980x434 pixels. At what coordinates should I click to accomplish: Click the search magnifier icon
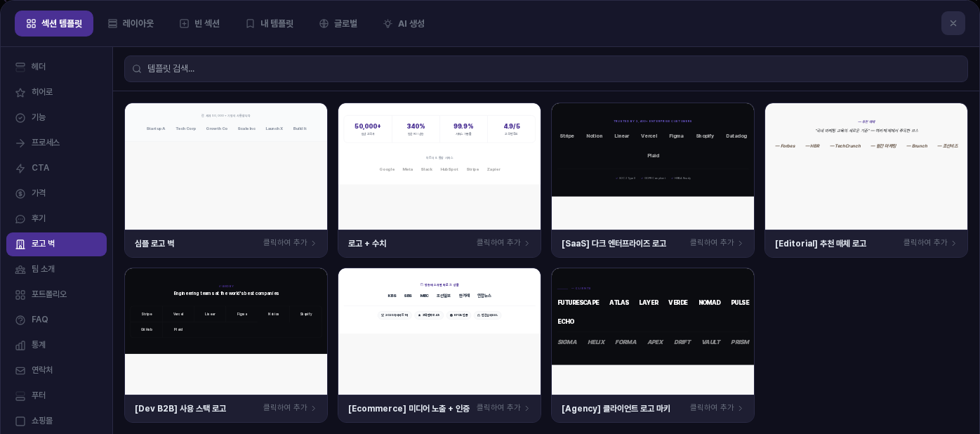[137, 69]
